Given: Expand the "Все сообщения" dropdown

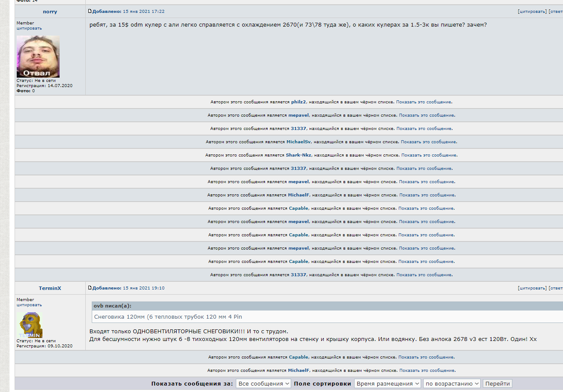Looking at the screenshot, I should pyautogui.click(x=263, y=384).
